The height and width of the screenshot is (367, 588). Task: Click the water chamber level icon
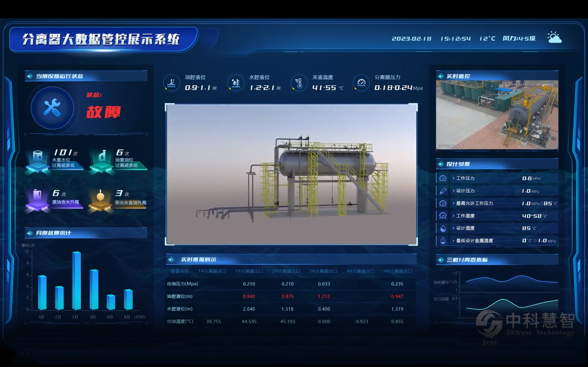[x=235, y=83]
